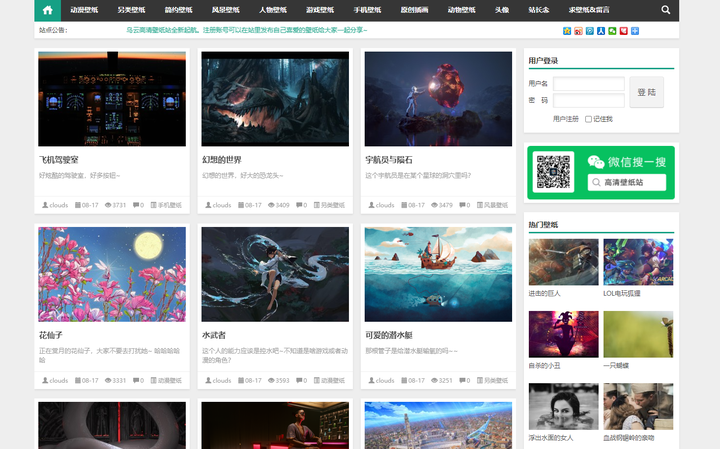Open the 手机壁纸 menu
Image resolution: width=720 pixels, height=449 pixels.
point(367,10)
